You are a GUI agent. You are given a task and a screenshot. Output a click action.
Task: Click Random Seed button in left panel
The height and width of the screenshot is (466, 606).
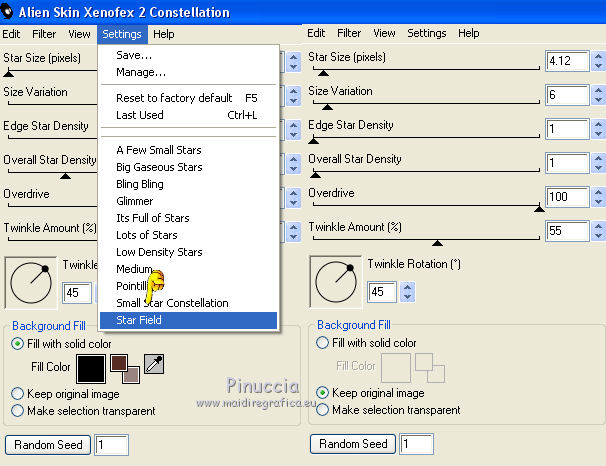click(x=48, y=445)
